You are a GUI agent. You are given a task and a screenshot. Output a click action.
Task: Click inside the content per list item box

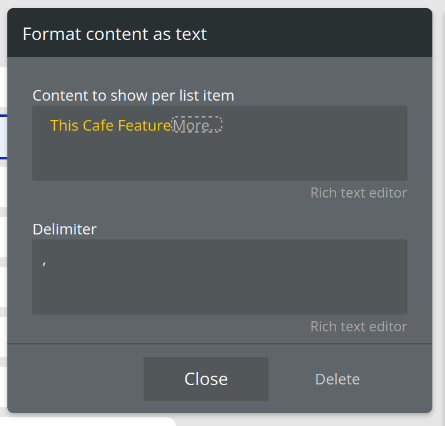point(219,143)
